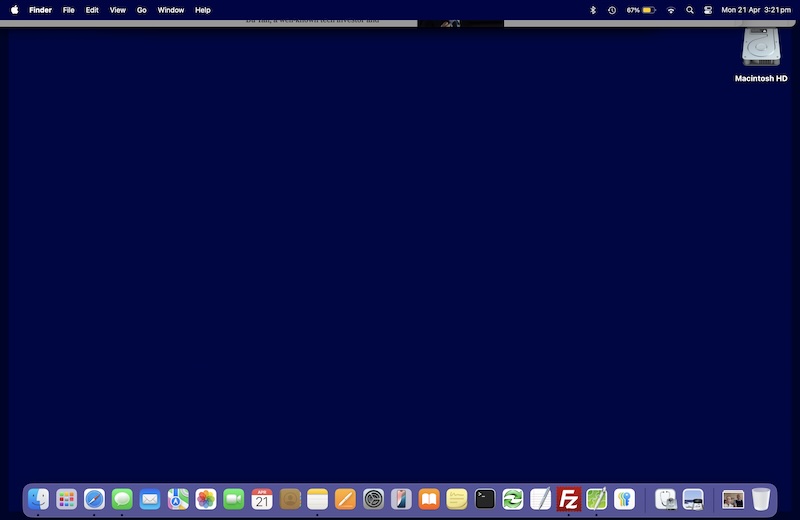The height and width of the screenshot is (520, 800).
Task: Show battery status at 67%
Action: (640, 10)
